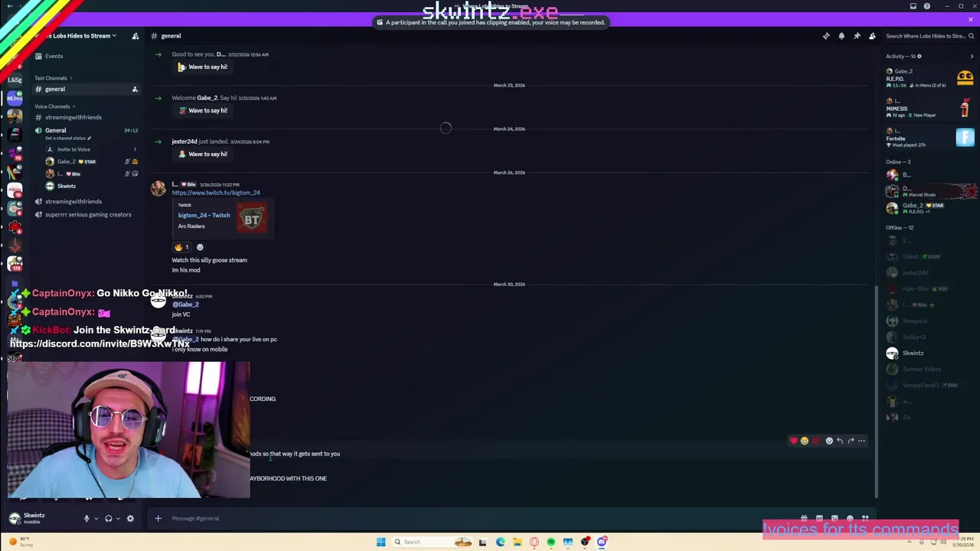
Task: Open the L&Sg server icon
Action: coord(15,80)
